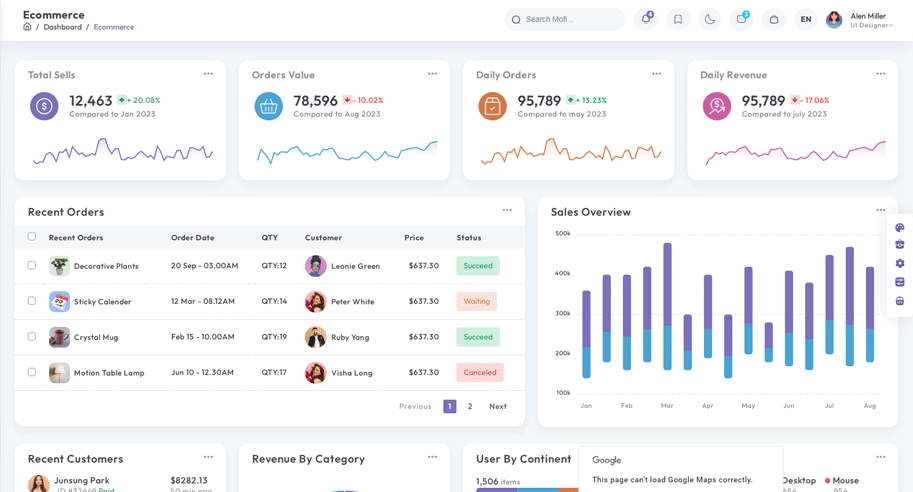Screen dimensions: 913x492
Task: Click the color palette customizer icon
Action: [x=900, y=228]
